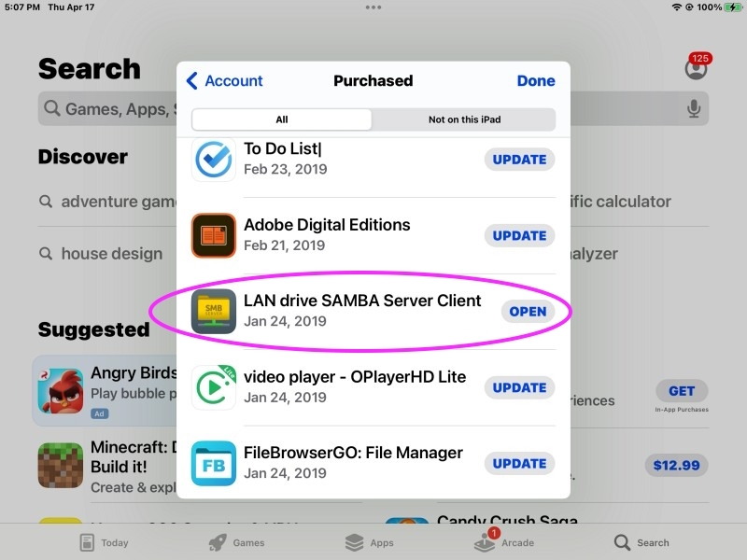The image size is (747, 560).
Task: Open the account profile icon with badge
Action: coord(697,67)
